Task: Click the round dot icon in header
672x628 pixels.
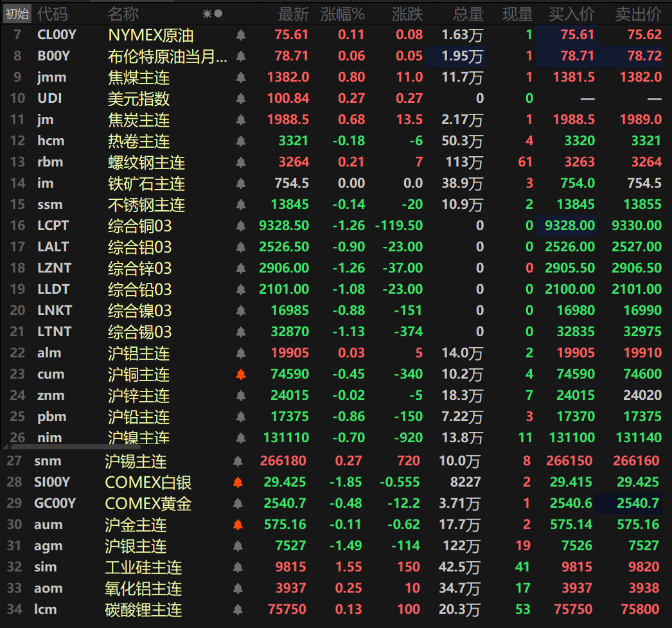Action: (x=218, y=13)
